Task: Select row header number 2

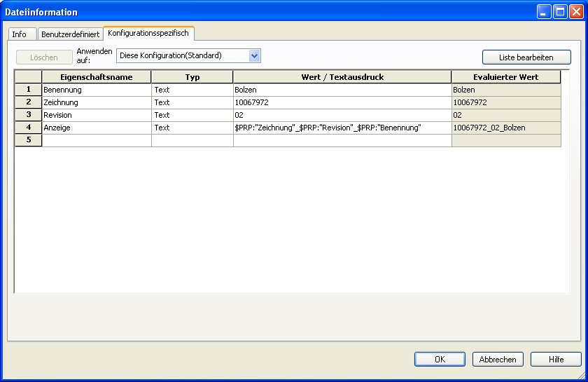Action: click(x=29, y=102)
